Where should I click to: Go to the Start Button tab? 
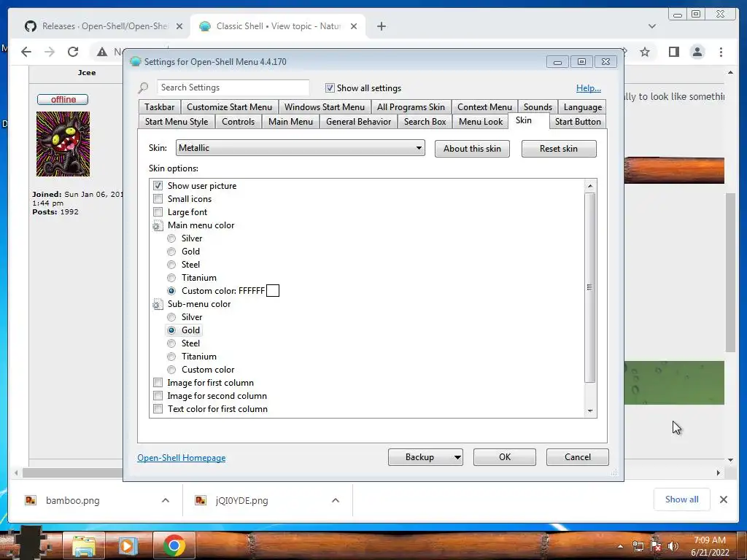pyautogui.click(x=578, y=122)
